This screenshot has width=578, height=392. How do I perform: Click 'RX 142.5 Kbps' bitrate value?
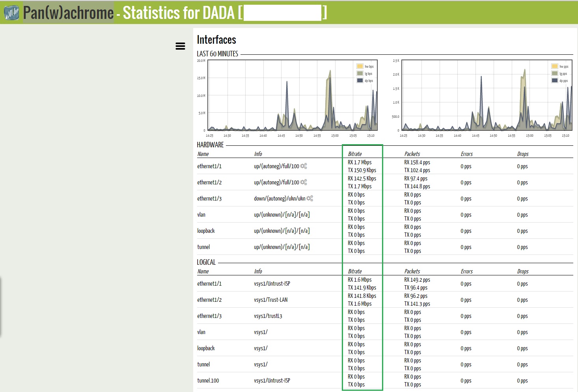click(x=362, y=178)
